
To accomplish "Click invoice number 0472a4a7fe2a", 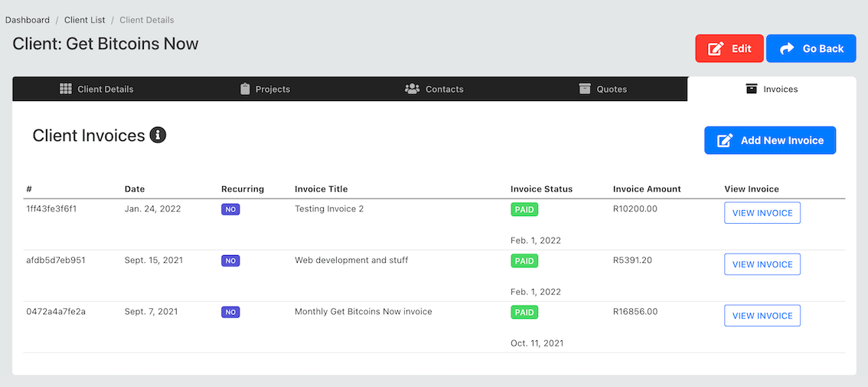I will (56, 312).
